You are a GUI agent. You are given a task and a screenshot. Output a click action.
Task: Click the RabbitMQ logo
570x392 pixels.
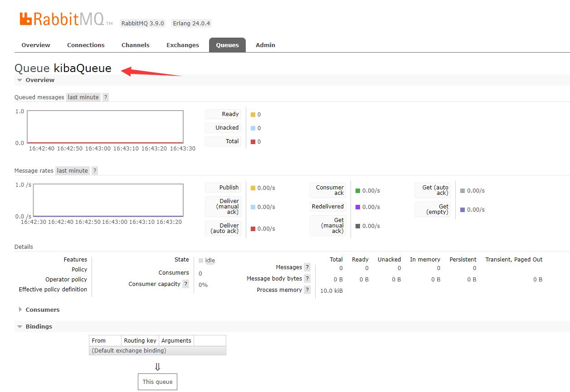66,19
